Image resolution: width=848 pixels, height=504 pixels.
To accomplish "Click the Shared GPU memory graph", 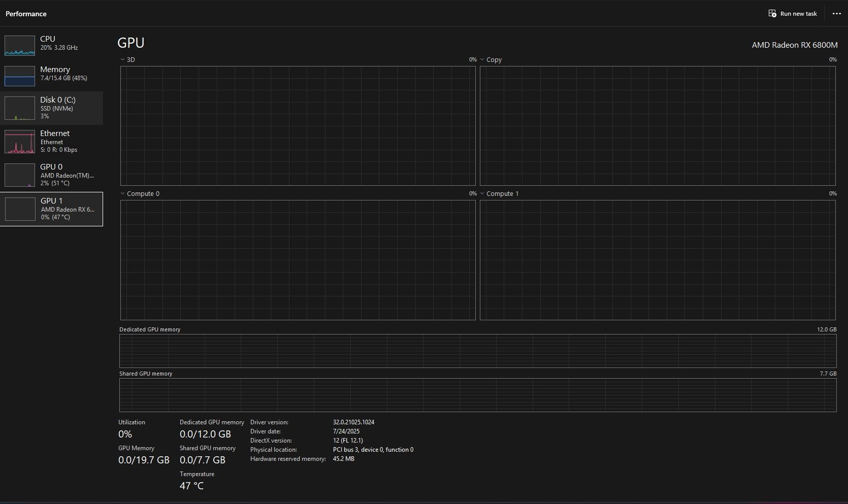I will click(478, 395).
